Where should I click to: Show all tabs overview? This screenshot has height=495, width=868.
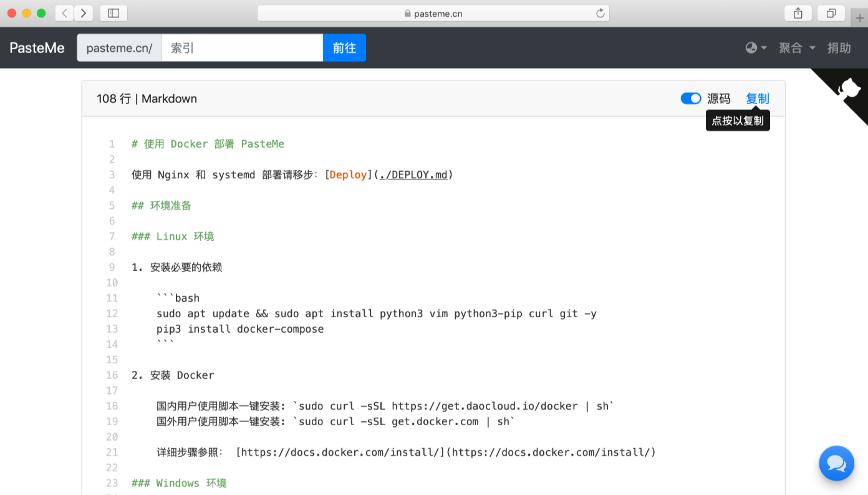pyautogui.click(x=831, y=13)
